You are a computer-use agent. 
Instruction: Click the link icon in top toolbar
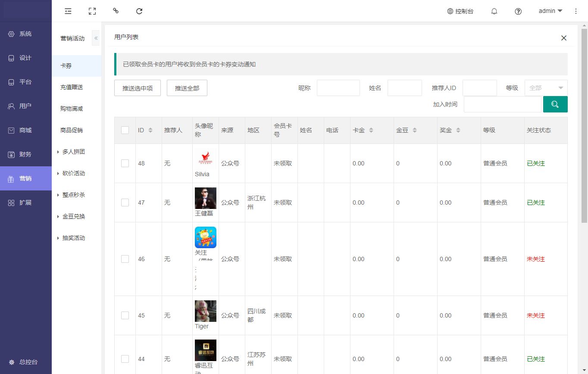116,11
